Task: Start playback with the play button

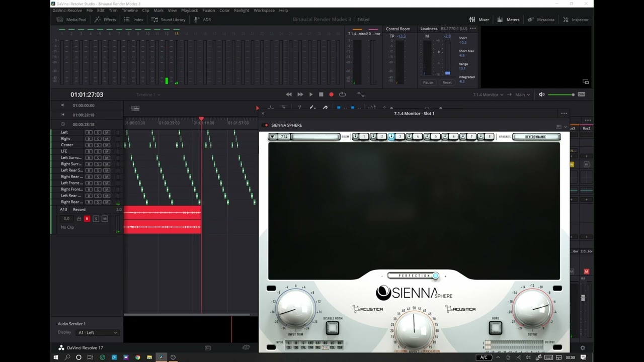Action: pos(311,95)
